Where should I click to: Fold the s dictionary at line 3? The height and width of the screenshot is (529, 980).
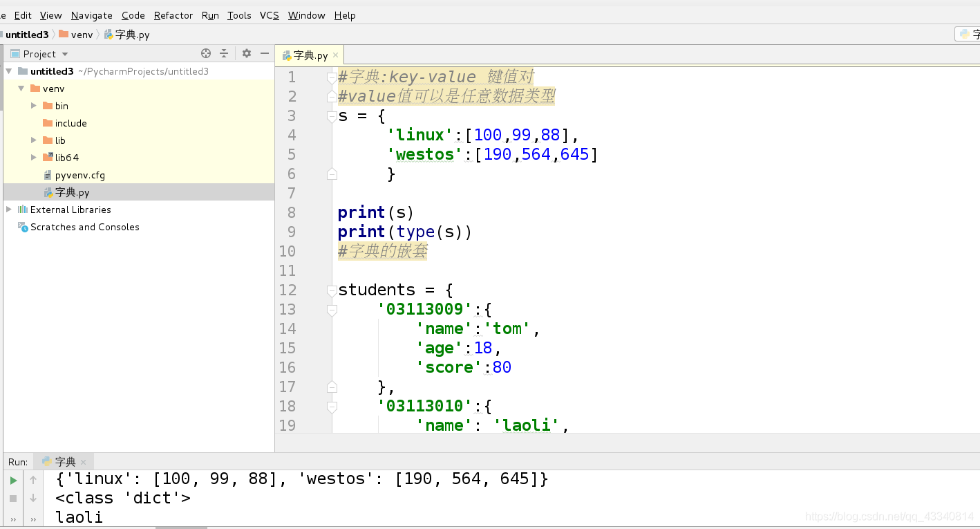332,115
